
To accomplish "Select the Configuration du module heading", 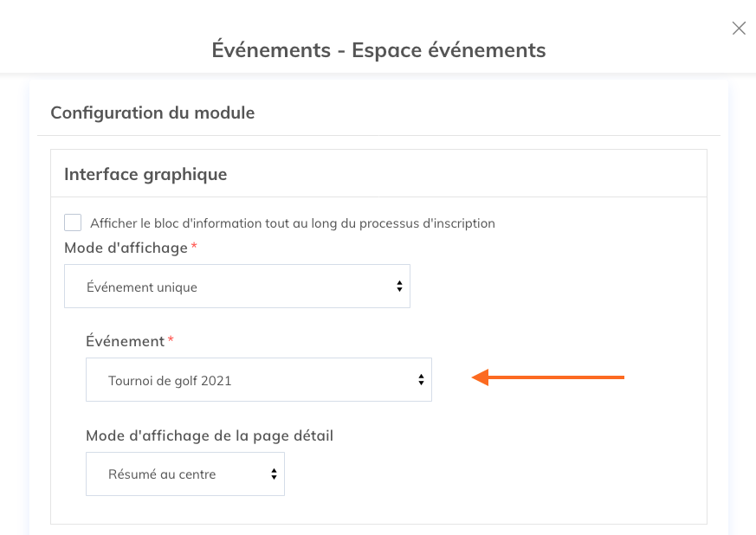I will click(x=152, y=113).
